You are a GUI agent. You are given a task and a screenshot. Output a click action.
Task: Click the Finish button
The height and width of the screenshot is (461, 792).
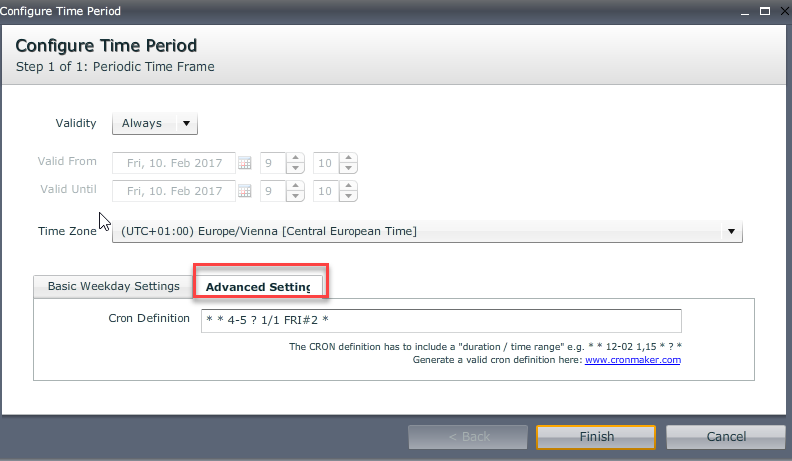(596, 437)
